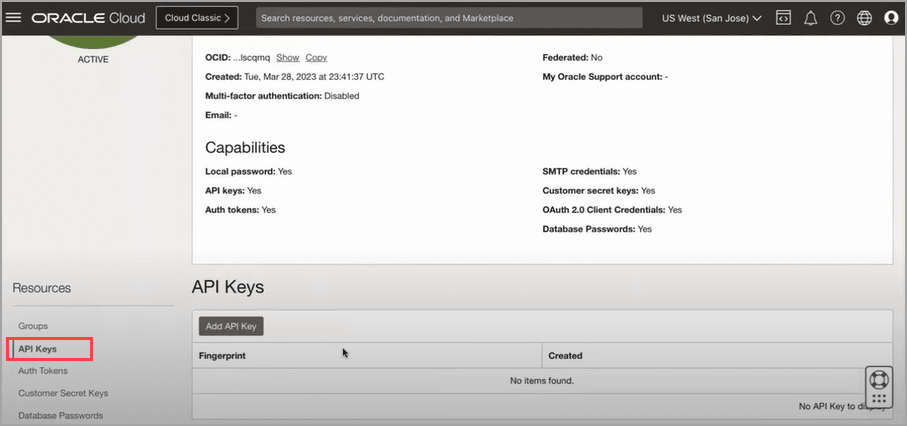Select API Keys in the Resources list
This screenshot has height=426, width=907.
(38, 349)
